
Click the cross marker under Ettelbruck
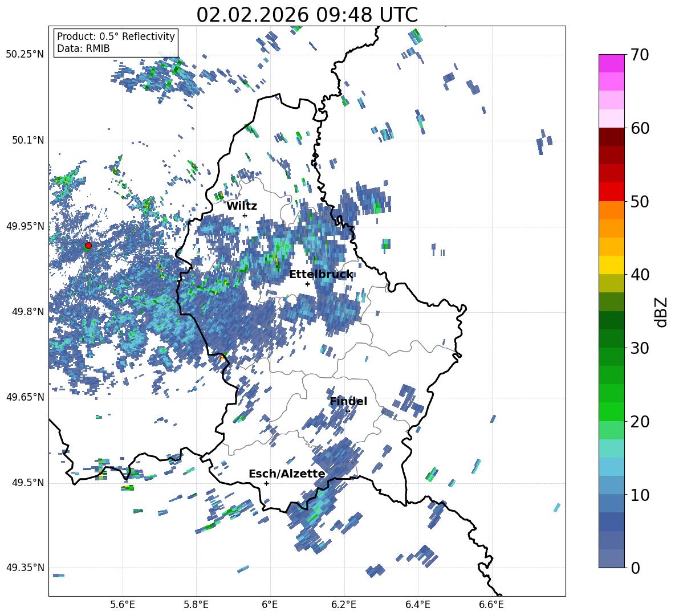(x=307, y=284)
